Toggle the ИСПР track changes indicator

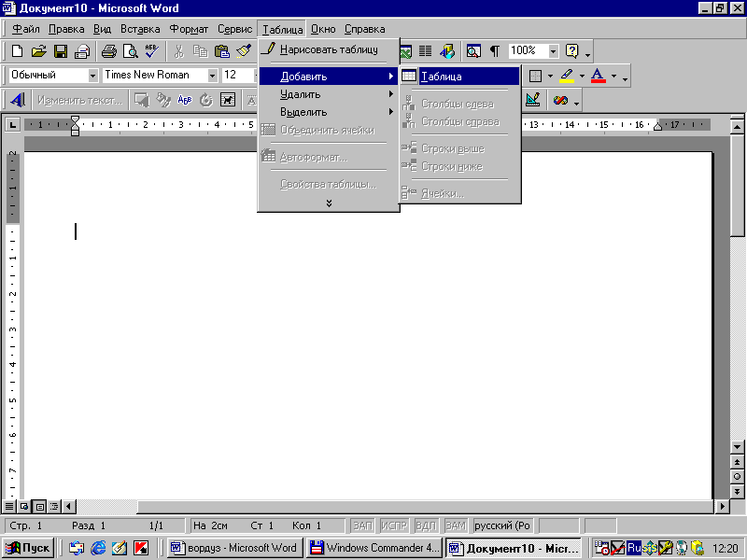(394, 525)
